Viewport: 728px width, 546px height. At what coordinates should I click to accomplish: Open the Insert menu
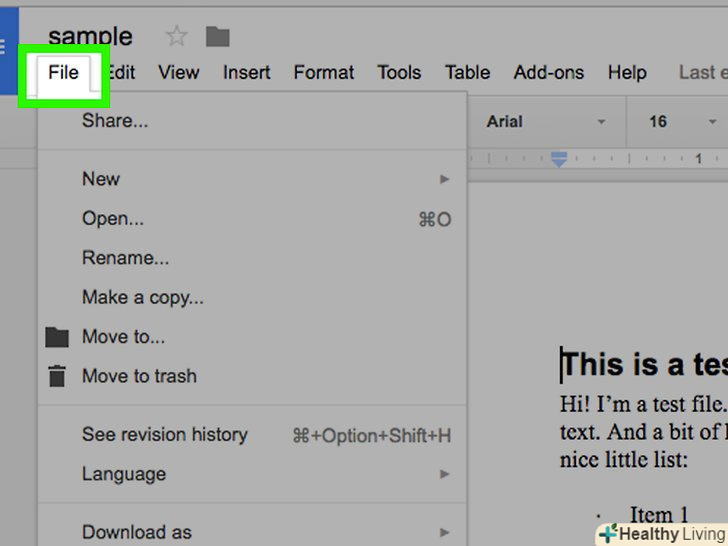point(247,72)
